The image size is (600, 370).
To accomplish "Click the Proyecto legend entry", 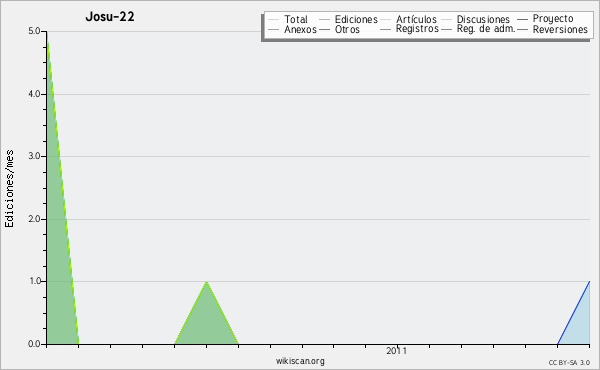I will click(545, 19).
